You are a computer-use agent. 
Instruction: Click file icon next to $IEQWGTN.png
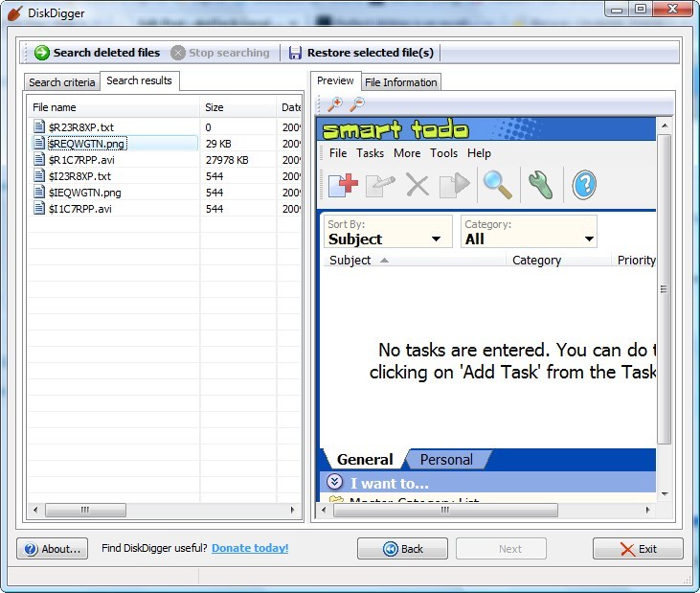click(39, 192)
